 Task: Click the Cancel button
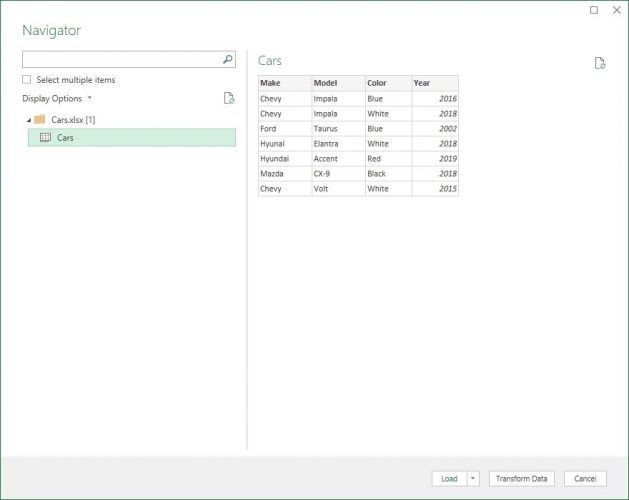pos(585,478)
